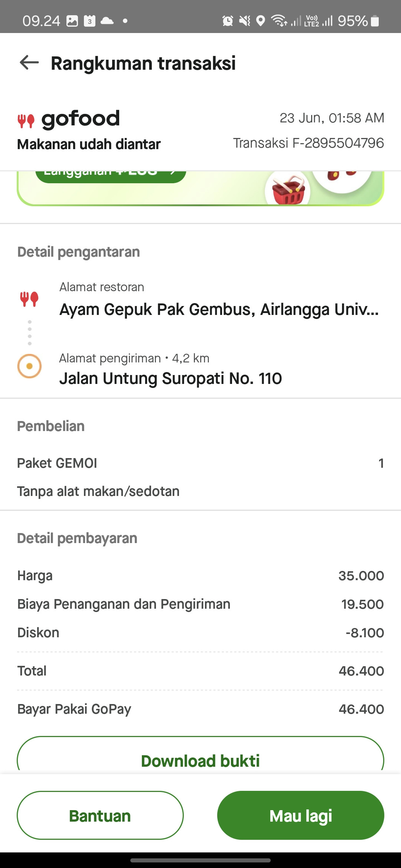Tap the battery icon showing 95%
The image size is (401, 868).
click(x=375, y=21)
